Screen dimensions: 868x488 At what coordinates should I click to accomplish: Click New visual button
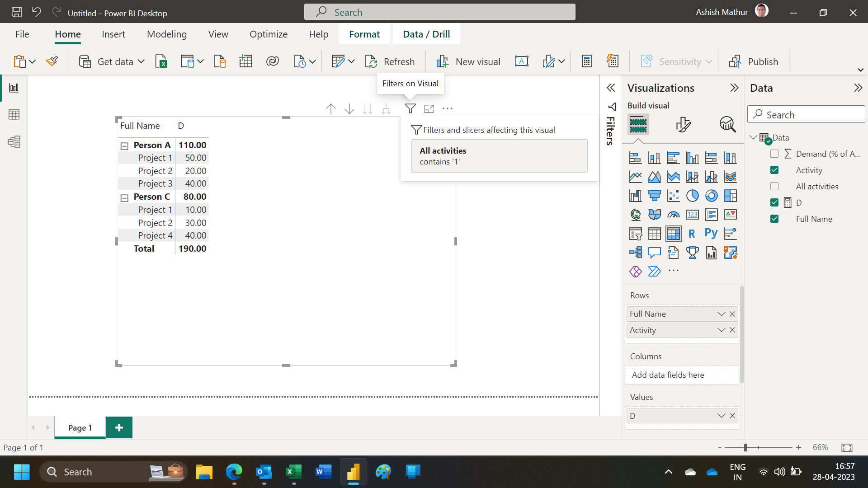tap(468, 61)
